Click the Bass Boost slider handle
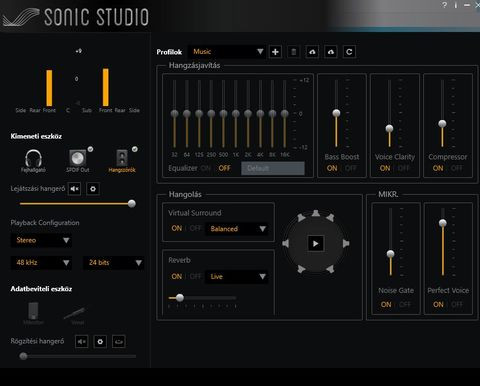 click(336, 113)
